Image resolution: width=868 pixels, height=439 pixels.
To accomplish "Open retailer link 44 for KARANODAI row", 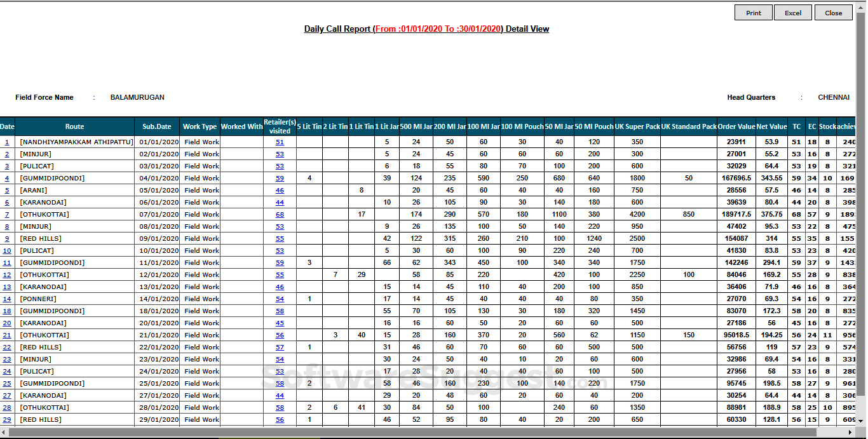I will 280,202.
